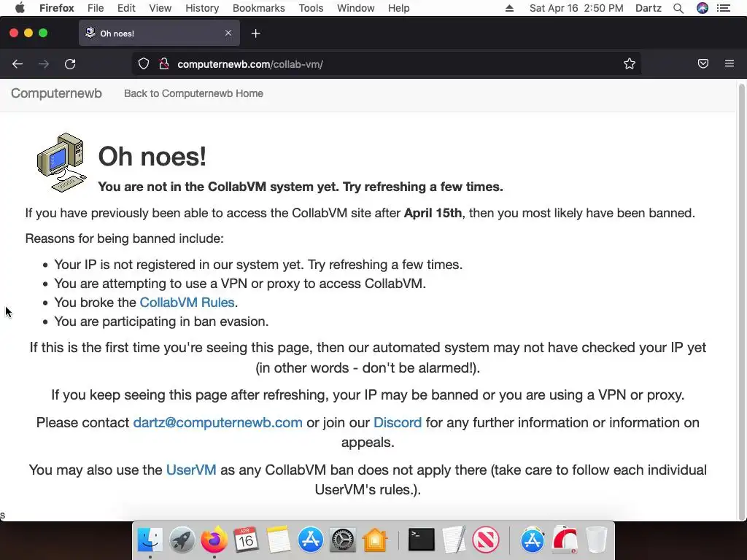This screenshot has height=560, width=747.
Task: Open the Bookmarks menu
Action: 259,8
